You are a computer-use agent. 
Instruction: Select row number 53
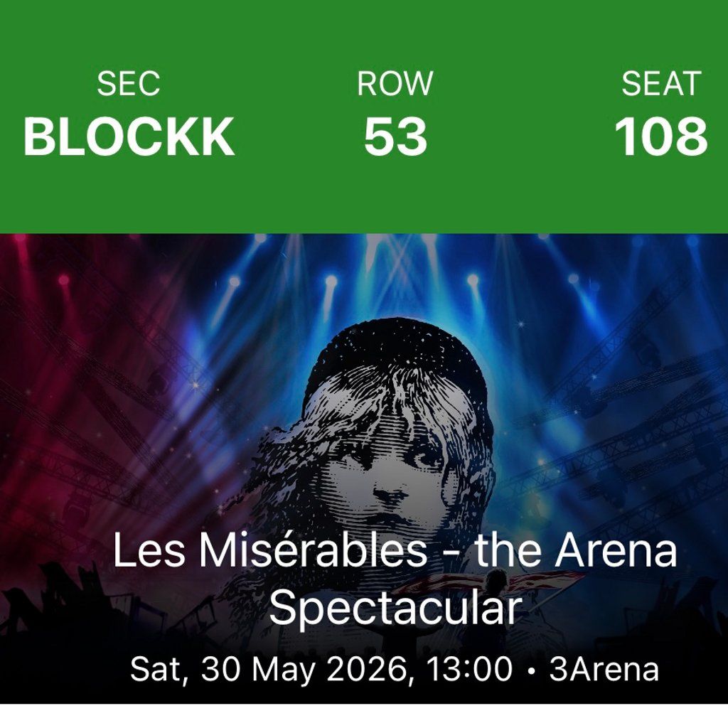[x=395, y=136]
